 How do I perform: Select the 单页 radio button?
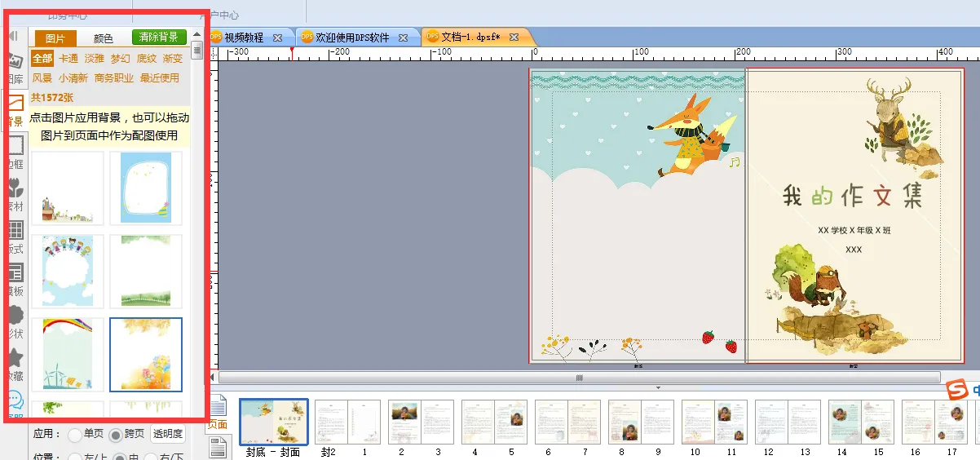click(x=75, y=435)
